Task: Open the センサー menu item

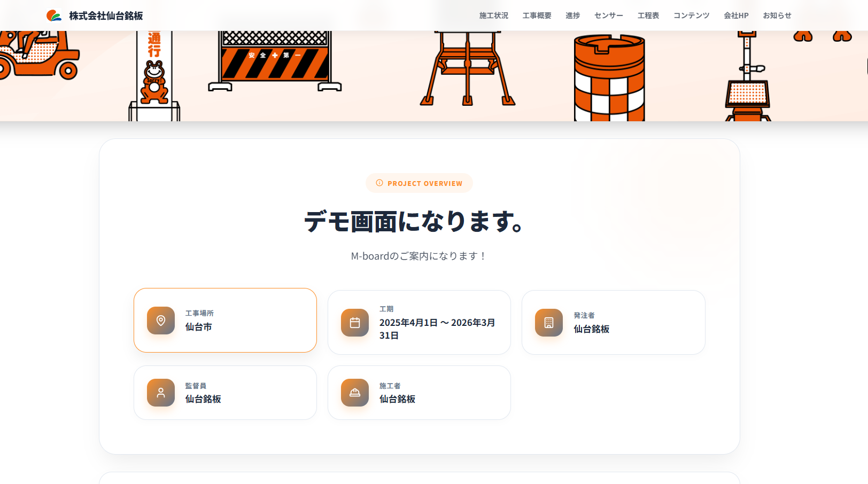Action: (608, 15)
